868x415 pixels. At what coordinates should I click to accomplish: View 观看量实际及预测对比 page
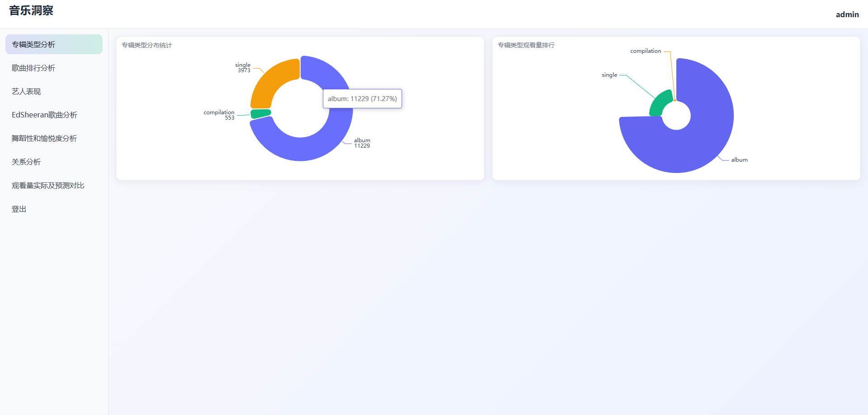(48, 185)
